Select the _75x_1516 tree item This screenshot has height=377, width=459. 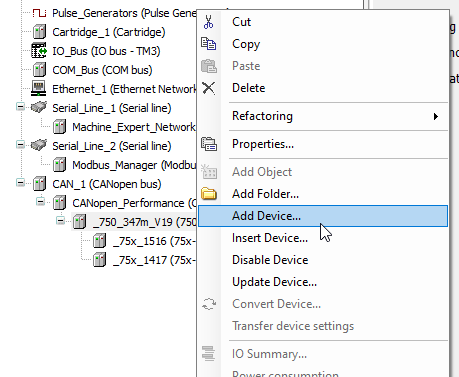pos(155,241)
